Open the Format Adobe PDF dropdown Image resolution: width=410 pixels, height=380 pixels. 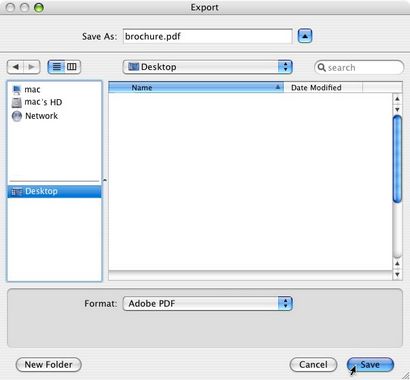(x=207, y=304)
